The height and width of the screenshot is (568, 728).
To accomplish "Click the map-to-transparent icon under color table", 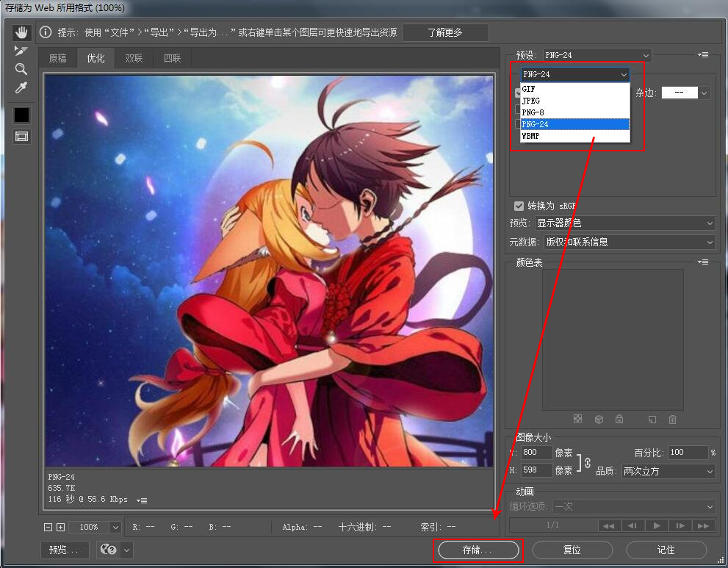I will click(577, 419).
